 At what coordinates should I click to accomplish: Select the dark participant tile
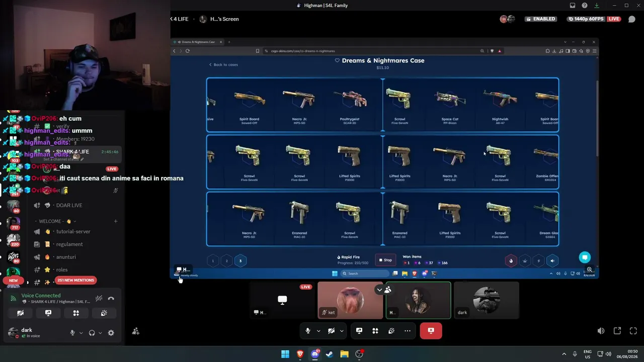pyautogui.click(x=486, y=300)
